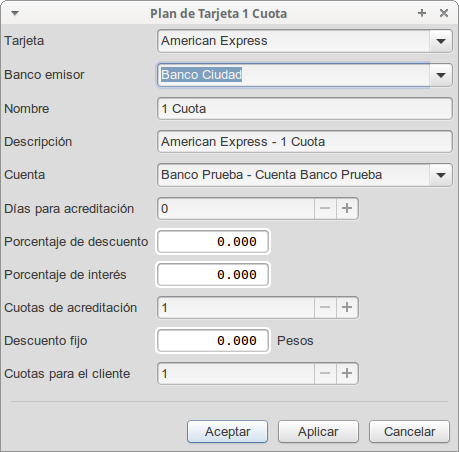Decrease Cuotas de acreditación with minus
Viewport: 459px width, 452px height.
325,308
